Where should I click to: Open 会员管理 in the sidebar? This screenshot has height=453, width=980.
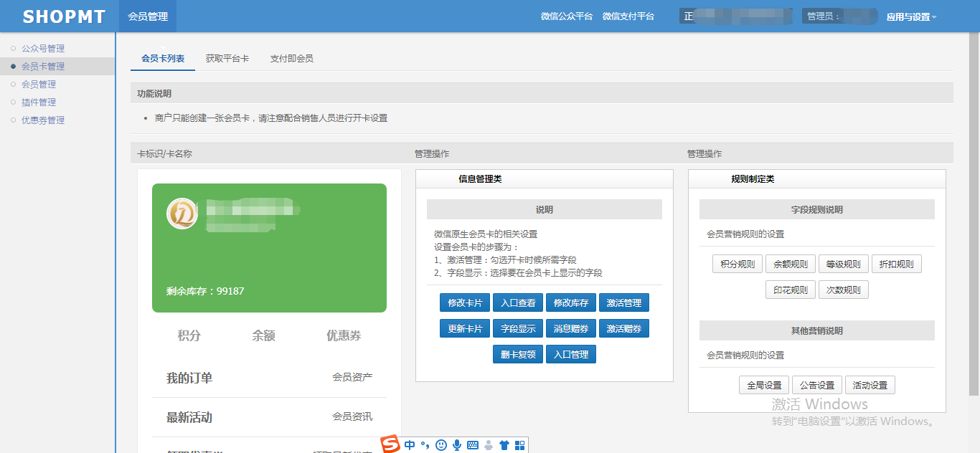point(39,85)
